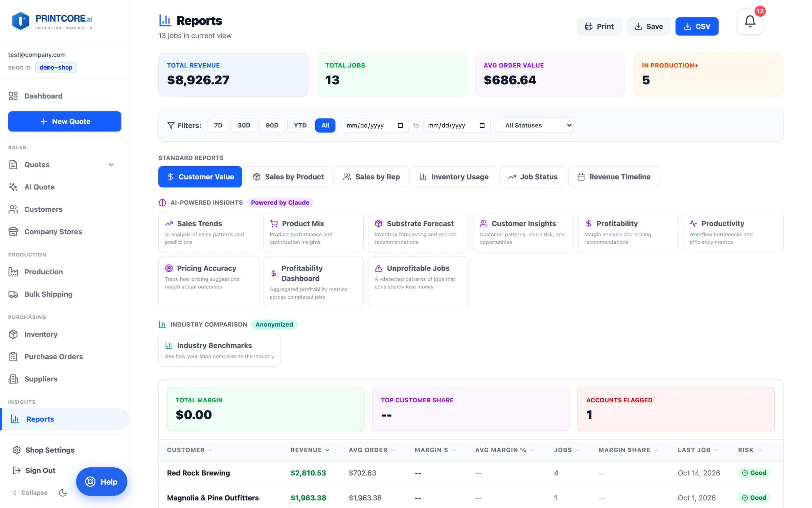Open Purchase Orders
The image size is (812, 508).
coord(64,357)
